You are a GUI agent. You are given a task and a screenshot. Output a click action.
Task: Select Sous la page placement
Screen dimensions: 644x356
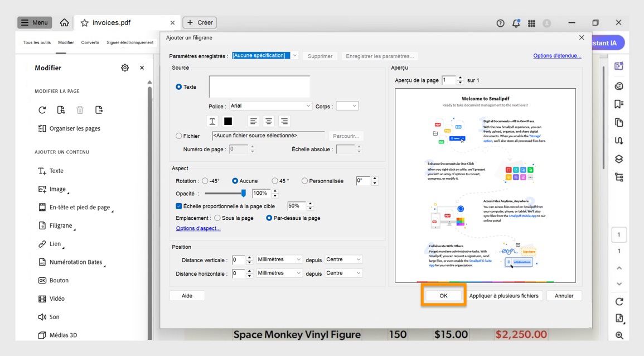click(217, 218)
